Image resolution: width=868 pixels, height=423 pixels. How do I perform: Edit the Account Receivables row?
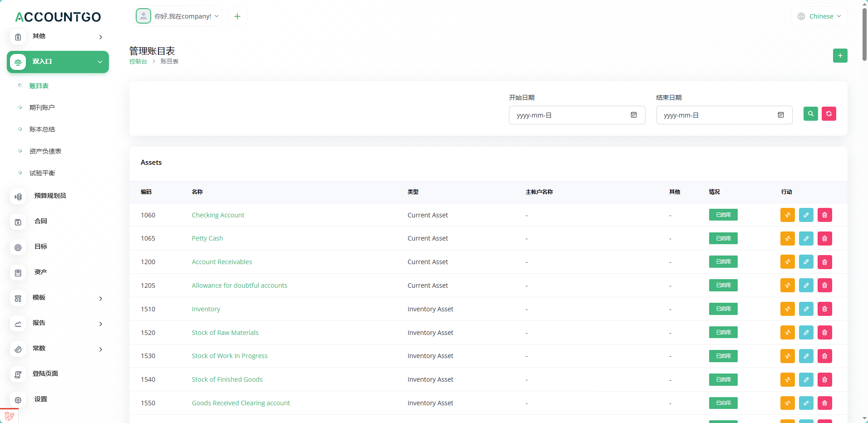[806, 262]
